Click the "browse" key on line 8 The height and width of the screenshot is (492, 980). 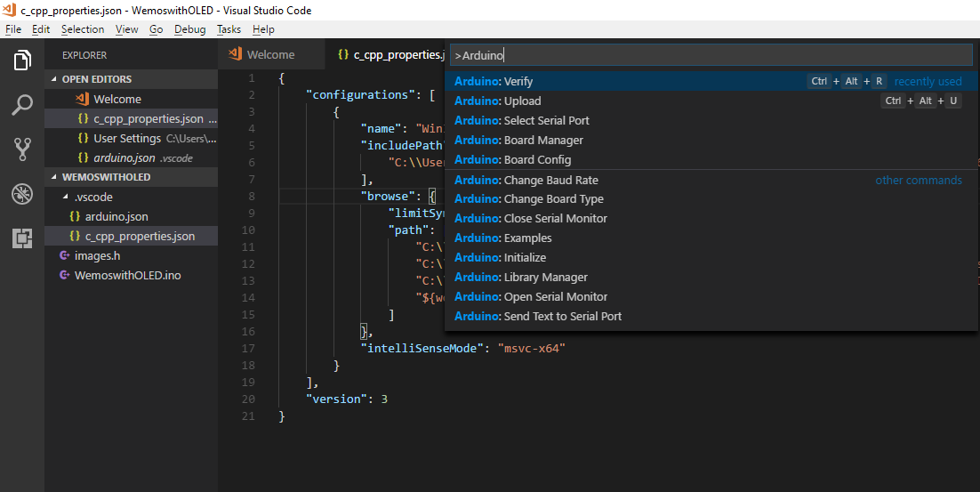click(388, 197)
